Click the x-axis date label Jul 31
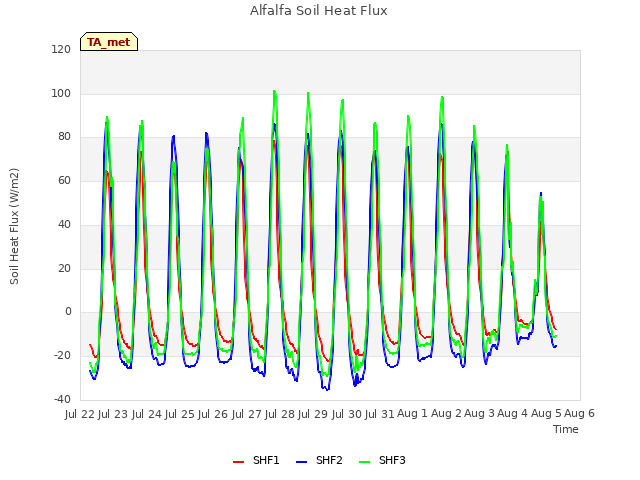 [x=379, y=414]
